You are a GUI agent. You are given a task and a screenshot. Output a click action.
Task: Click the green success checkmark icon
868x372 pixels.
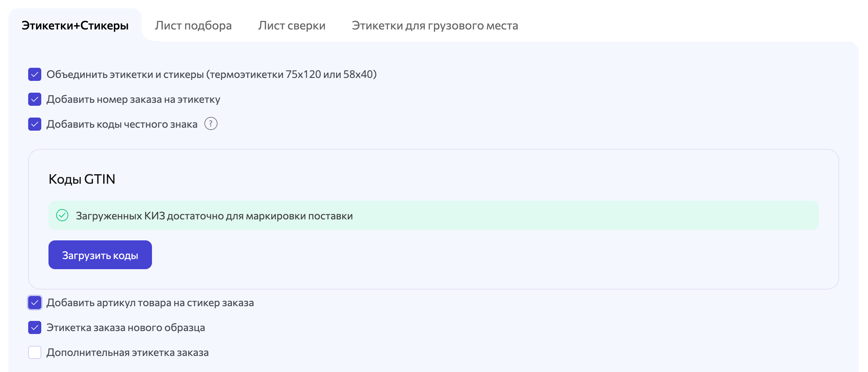[x=62, y=215]
